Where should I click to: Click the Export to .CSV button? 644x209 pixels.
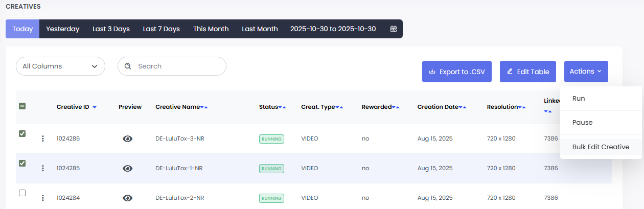[x=456, y=72]
